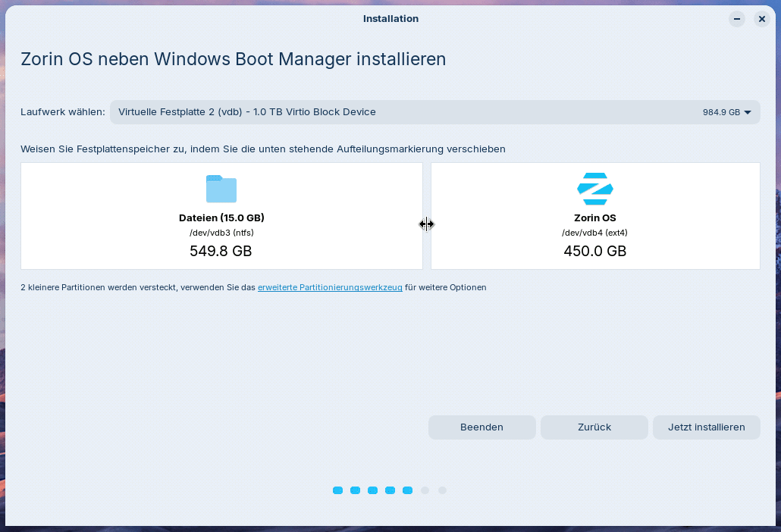Minimize the Installation window
The width and height of the screenshot is (781, 532).
737,19
